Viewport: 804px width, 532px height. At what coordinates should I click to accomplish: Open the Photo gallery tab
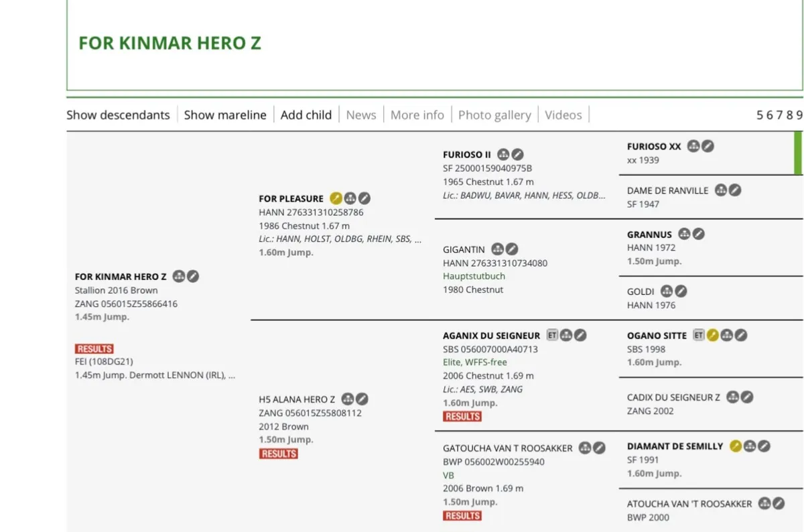pyautogui.click(x=494, y=115)
